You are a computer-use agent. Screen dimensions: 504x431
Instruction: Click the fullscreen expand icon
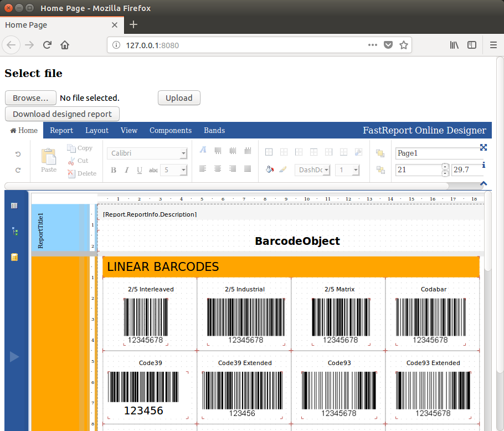(x=484, y=147)
